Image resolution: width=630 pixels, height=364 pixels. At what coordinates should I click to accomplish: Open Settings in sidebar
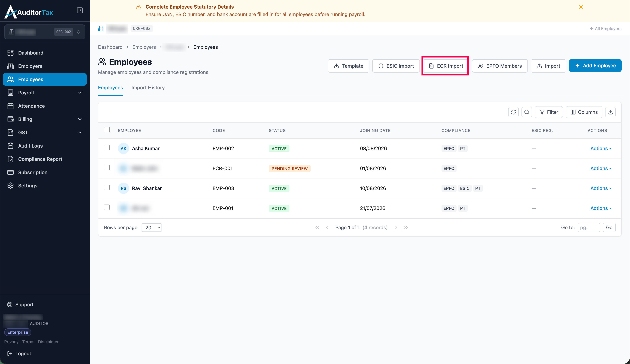click(45, 186)
